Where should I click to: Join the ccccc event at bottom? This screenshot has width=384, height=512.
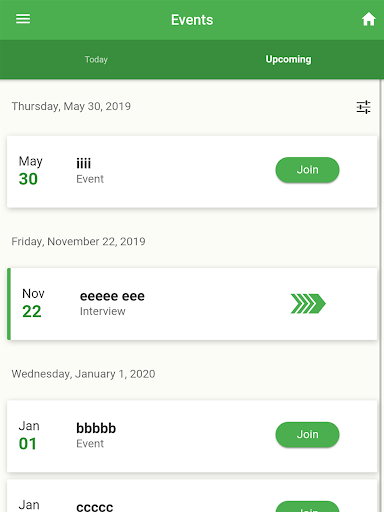pos(307,507)
